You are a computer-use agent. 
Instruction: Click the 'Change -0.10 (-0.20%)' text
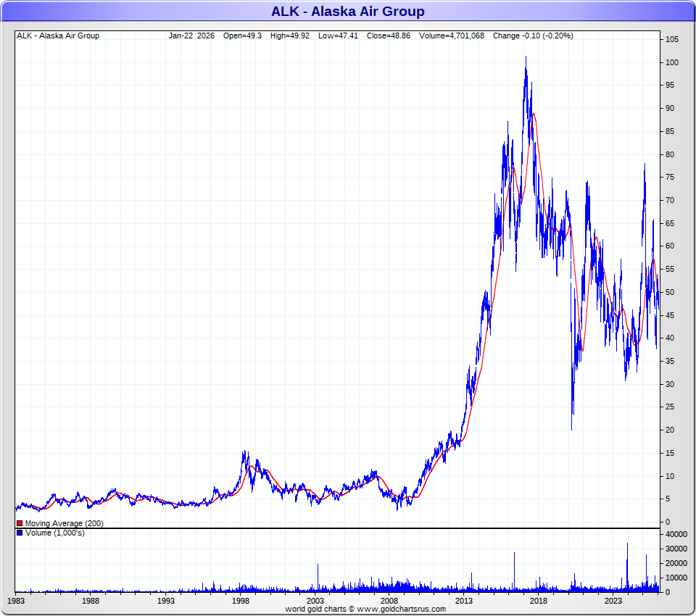[x=533, y=36]
